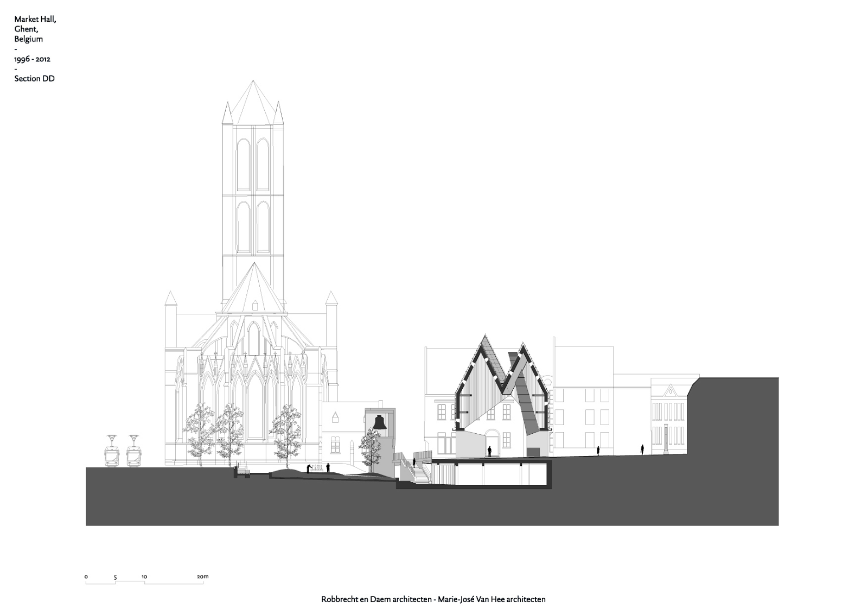Click the '0' scale bar label
This screenshot has height=614, width=868.
(86, 577)
